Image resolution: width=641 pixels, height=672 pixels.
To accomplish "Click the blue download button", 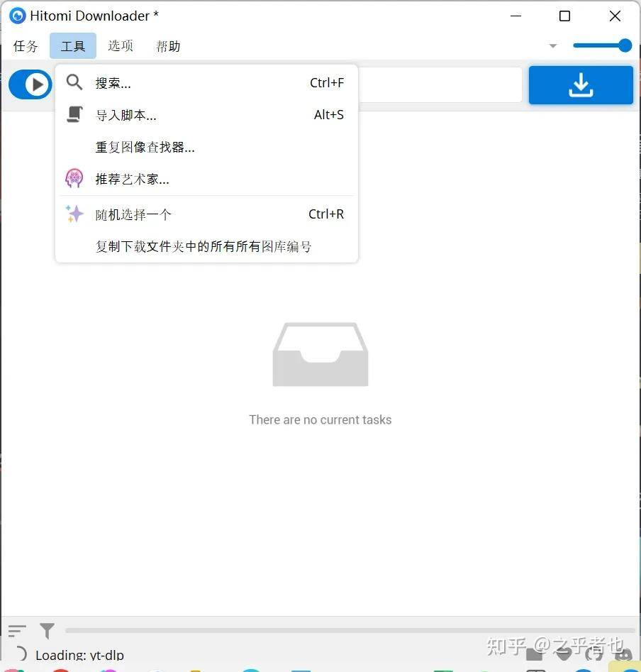I will (581, 85).
